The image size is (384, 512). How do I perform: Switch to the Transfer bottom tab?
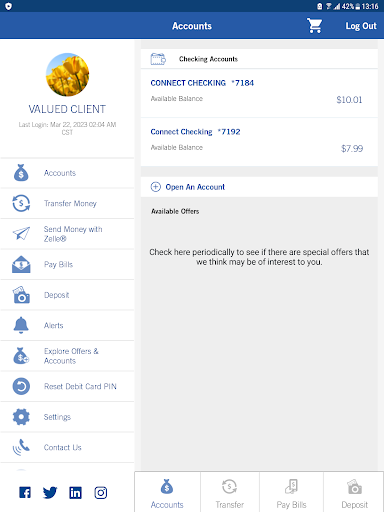(230, 493)
